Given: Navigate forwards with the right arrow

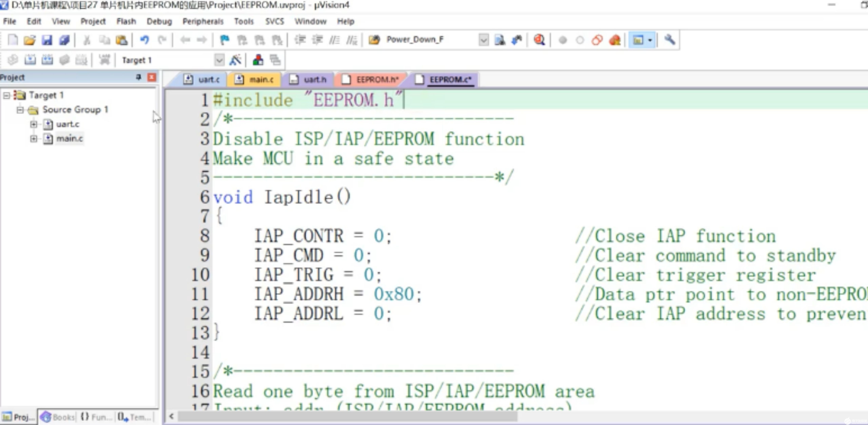Looking at the screenshot, I should (x=202, y=40).
